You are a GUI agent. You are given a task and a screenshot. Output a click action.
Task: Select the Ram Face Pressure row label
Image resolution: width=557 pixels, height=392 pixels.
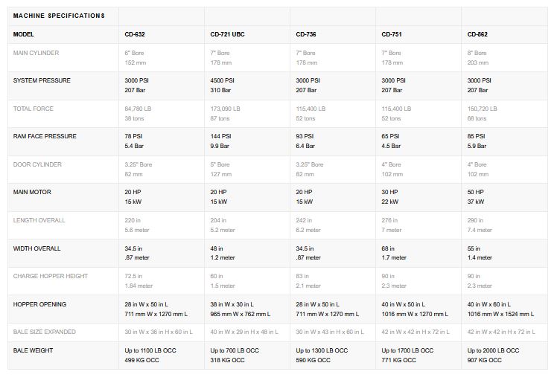coord(45,136)
